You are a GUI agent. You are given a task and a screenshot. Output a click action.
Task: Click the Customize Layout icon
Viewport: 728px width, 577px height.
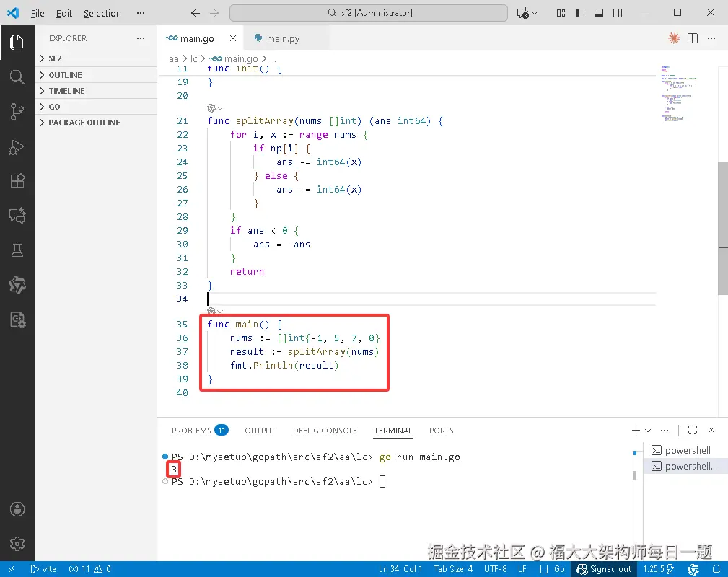tap(561, 13)
